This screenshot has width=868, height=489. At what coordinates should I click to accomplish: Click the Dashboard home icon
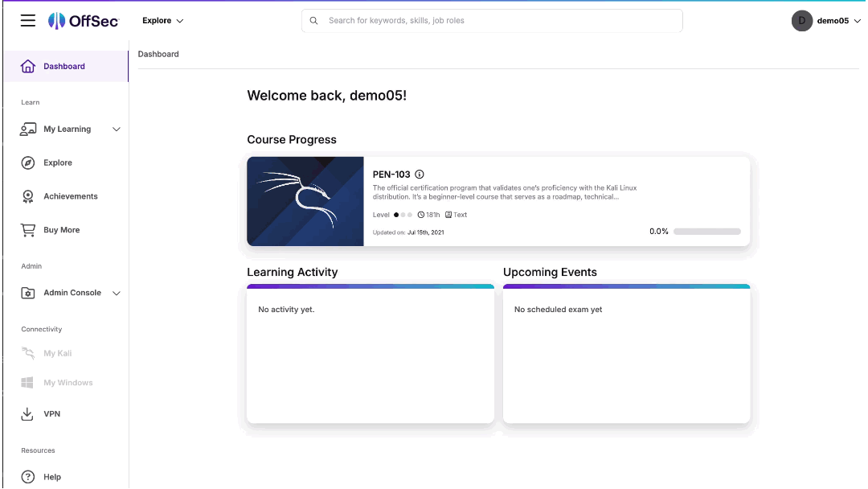coord(27,67)
